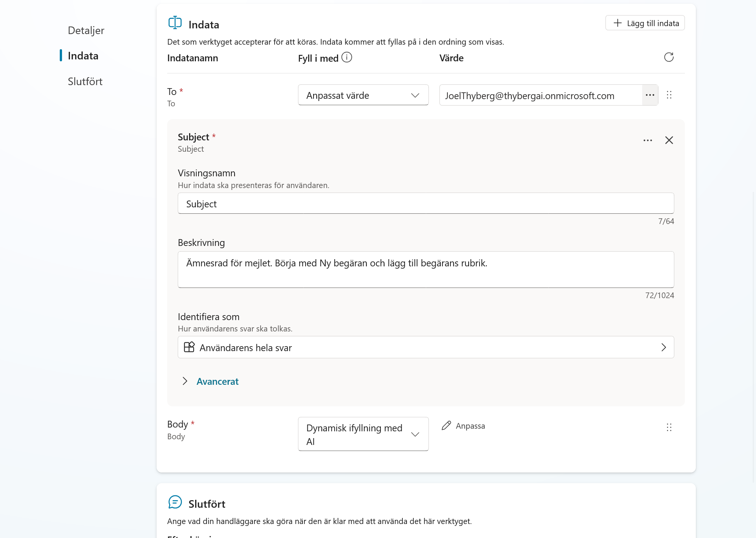Viewport: 756px width, 538px height.
Task: Jump to Slutfört in the side navigation
Action: [85, 81]
